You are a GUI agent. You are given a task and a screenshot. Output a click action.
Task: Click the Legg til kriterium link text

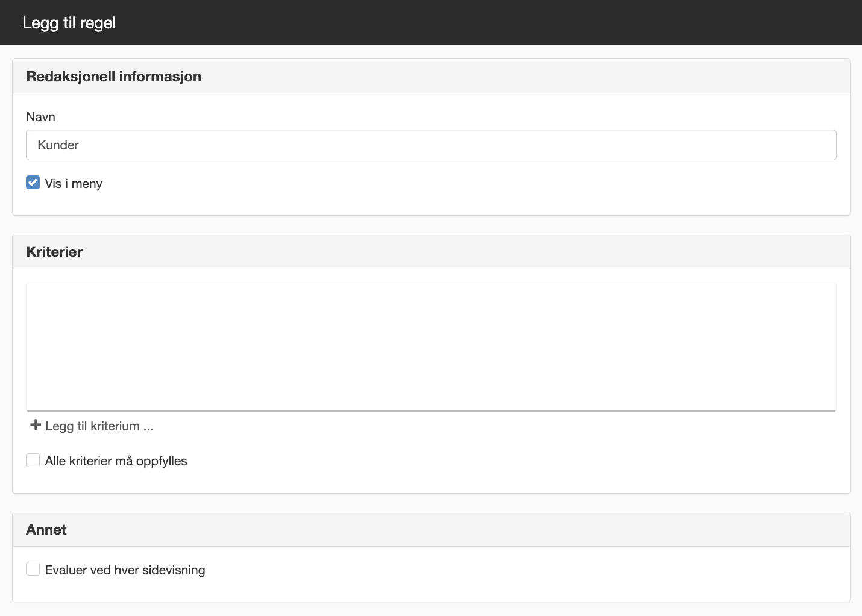tap(99, 426)
